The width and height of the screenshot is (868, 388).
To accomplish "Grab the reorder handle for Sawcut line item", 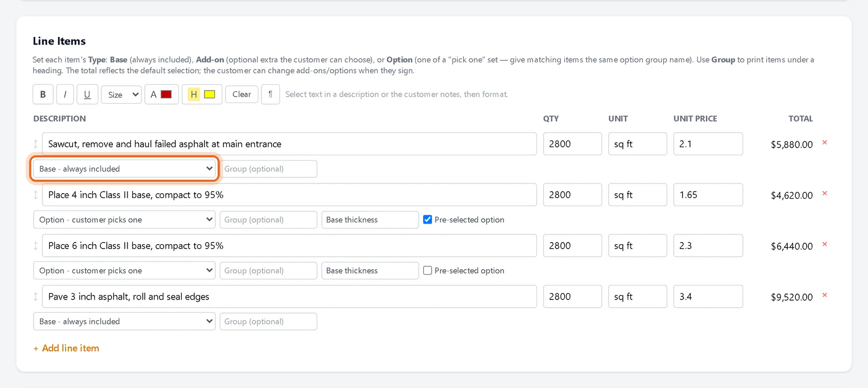I will (36, 144).
